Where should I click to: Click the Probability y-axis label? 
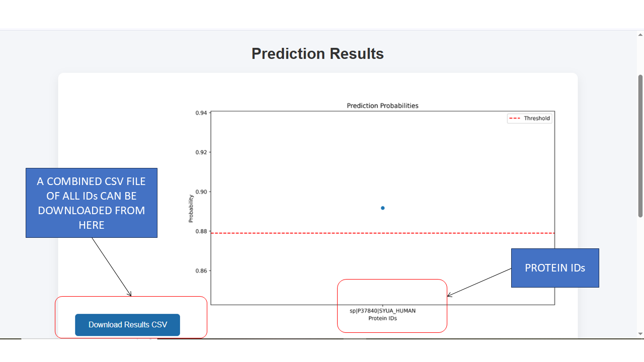pyautogui.click(x=191, y=208)
